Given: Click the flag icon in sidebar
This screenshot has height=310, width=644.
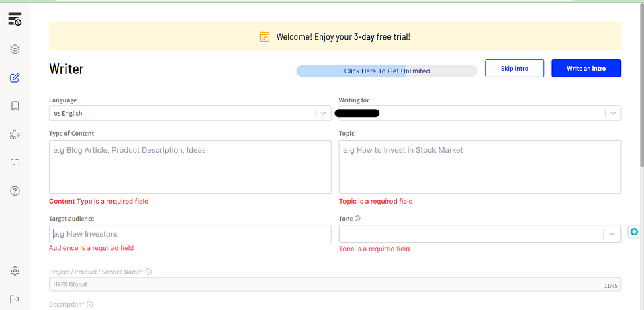Looking at the screenshot, I should (x=15, y=163).
